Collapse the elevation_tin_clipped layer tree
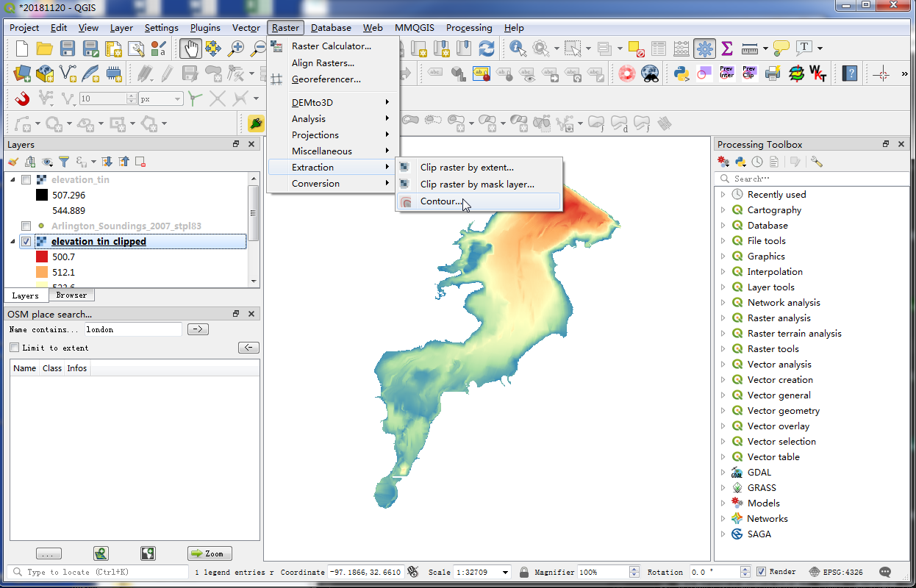The height and width of the screenshot is (588, 916). pos(12,241)
